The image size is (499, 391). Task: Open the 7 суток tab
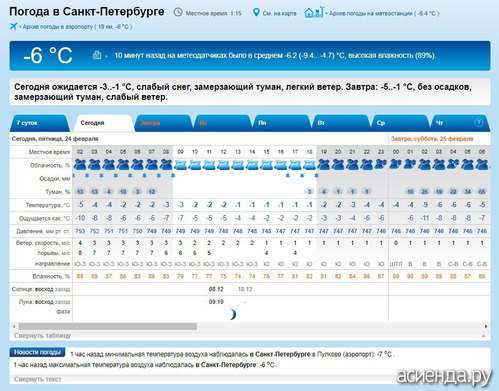39,123
